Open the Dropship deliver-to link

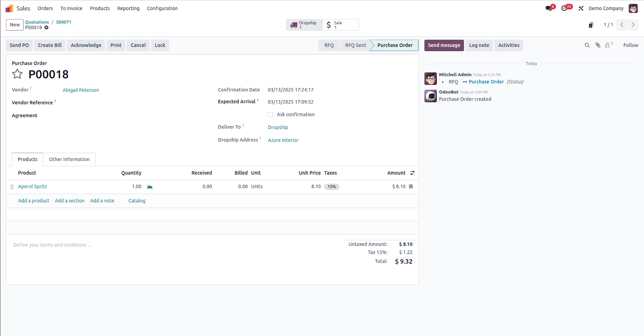point(278,127)
